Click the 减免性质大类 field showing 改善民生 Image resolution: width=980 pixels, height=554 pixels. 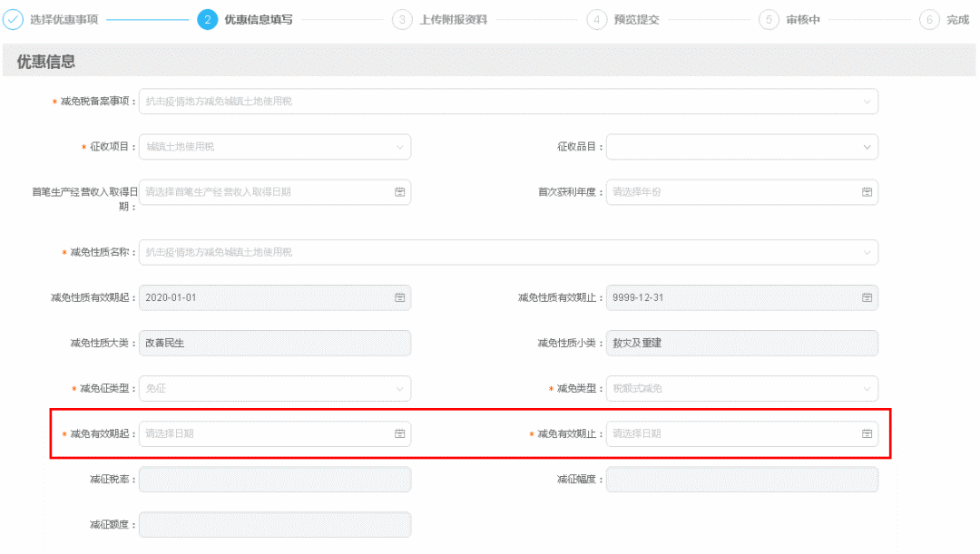click(275, 343)
